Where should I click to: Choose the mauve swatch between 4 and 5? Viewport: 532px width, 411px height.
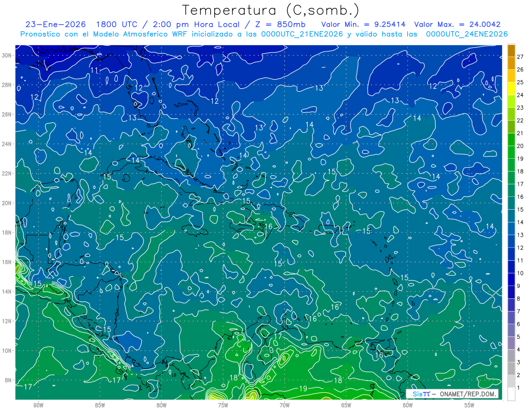[511, 343]
